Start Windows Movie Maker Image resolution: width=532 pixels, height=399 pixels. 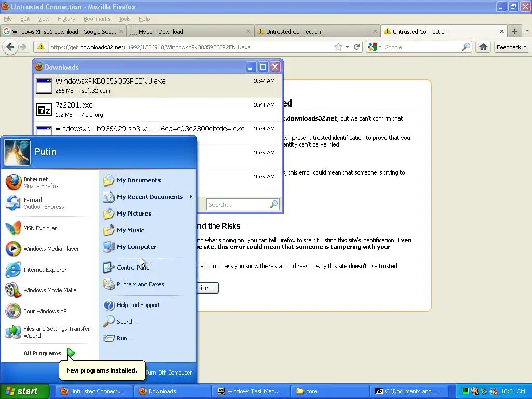click(50, 290)
